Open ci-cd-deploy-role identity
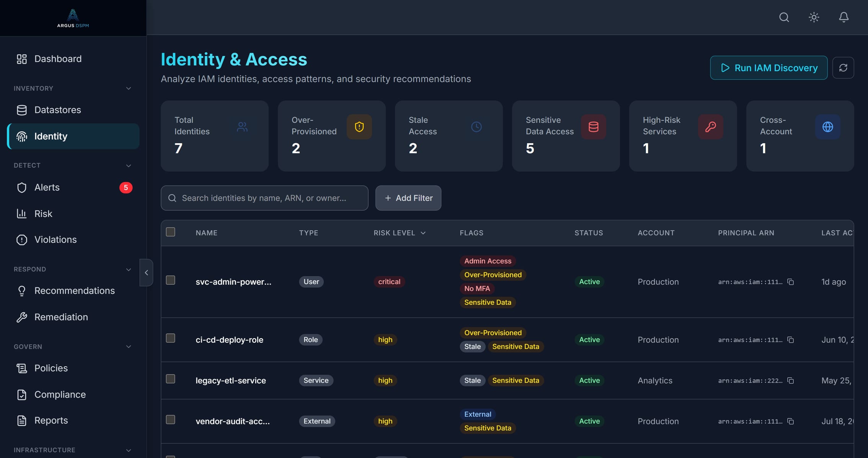 pos(229,340)
